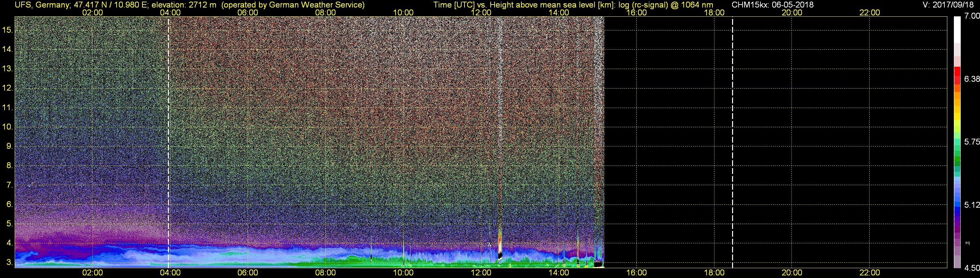Select the 10 km height axis label

click(x=7, y=127)
